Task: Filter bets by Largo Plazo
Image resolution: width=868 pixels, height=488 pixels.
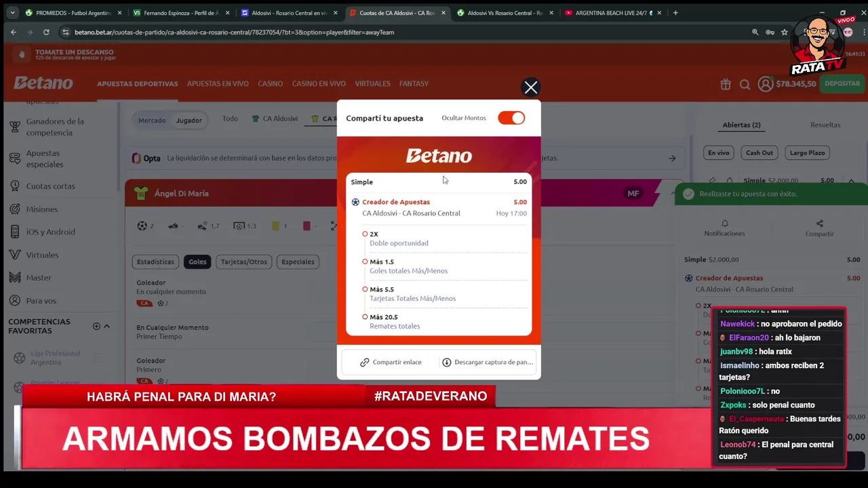Action: coord(807,152)
